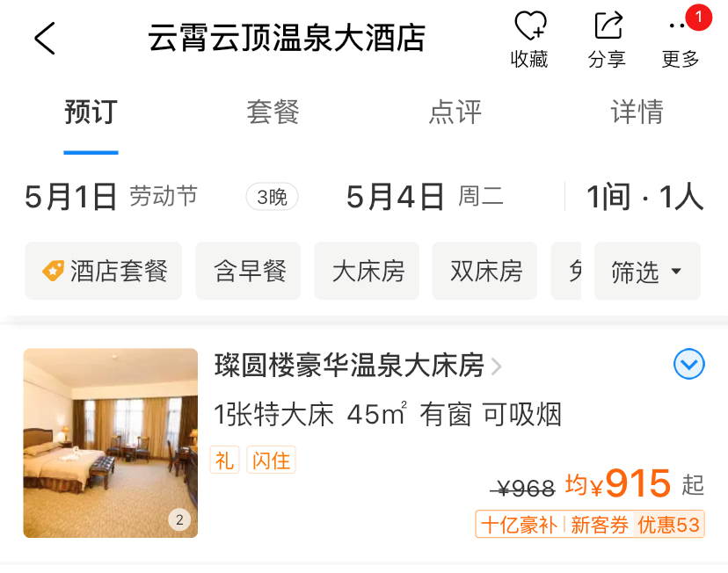This screenshot has width=728, height=573.
Task: Open the room photo thumbnail
Action: pos(111,443)
